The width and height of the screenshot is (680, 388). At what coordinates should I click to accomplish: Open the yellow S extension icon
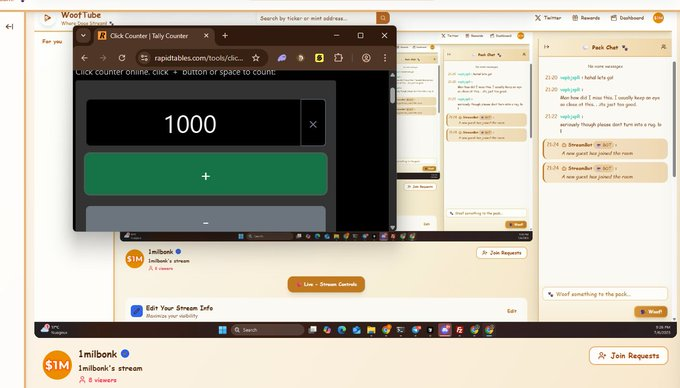(319, 58)
